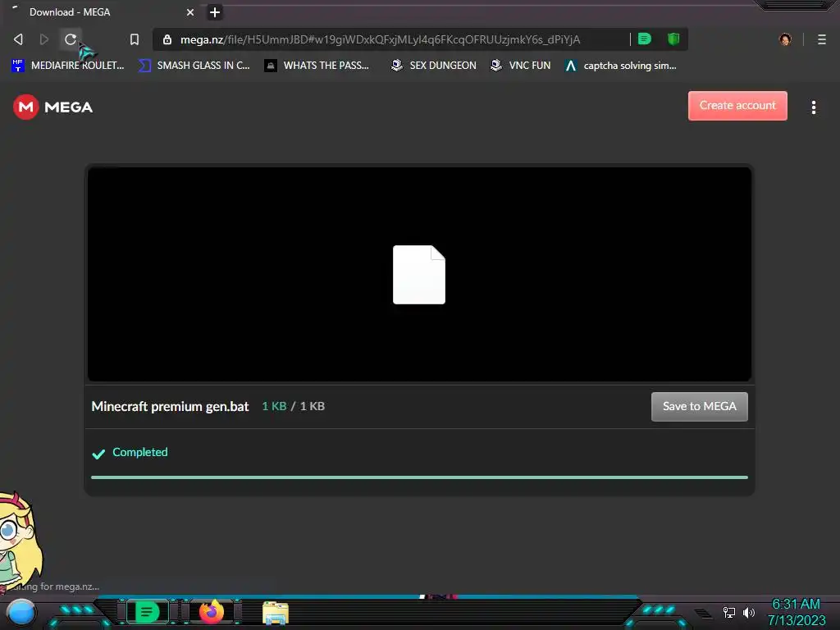Click the network tray icon
Screen dimensions: 840x630
728,612
